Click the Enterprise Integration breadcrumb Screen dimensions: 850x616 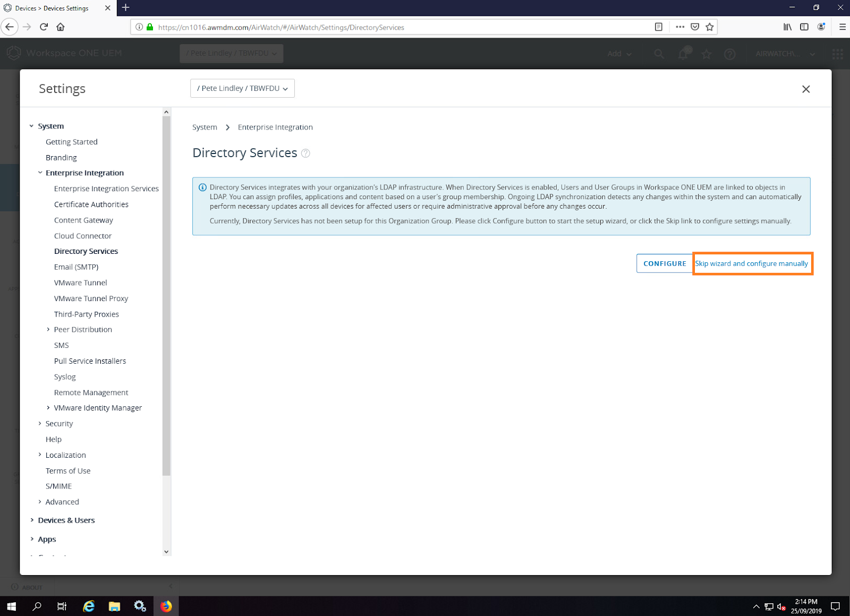point(275,127)
